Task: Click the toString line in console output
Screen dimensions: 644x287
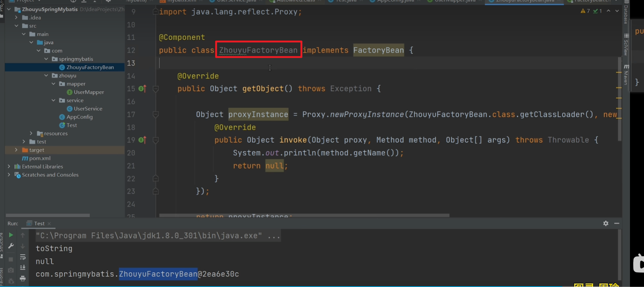Action: click(x=54, y=249)
